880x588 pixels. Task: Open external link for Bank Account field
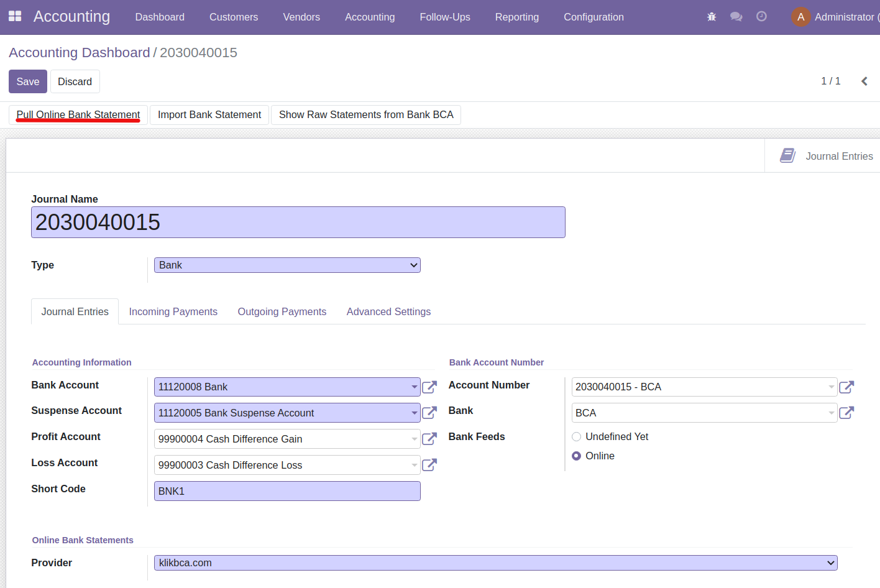(429, 387)
